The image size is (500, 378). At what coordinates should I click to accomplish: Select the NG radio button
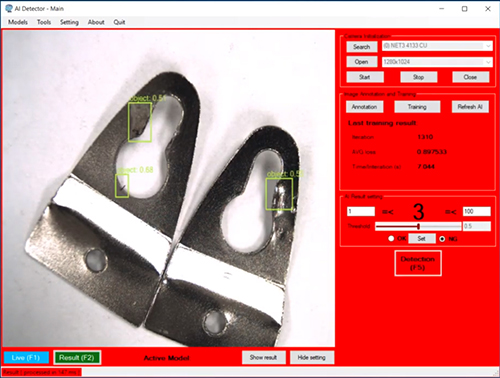[442, 239]
